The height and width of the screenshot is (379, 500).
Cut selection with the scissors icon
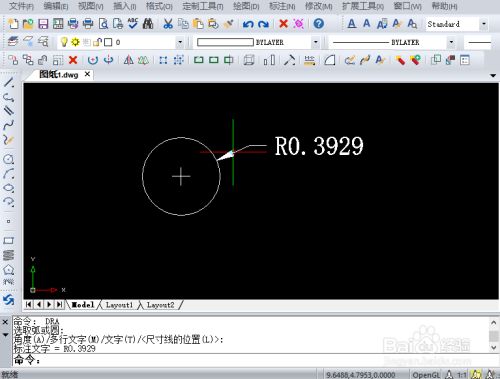click(168, 24)
